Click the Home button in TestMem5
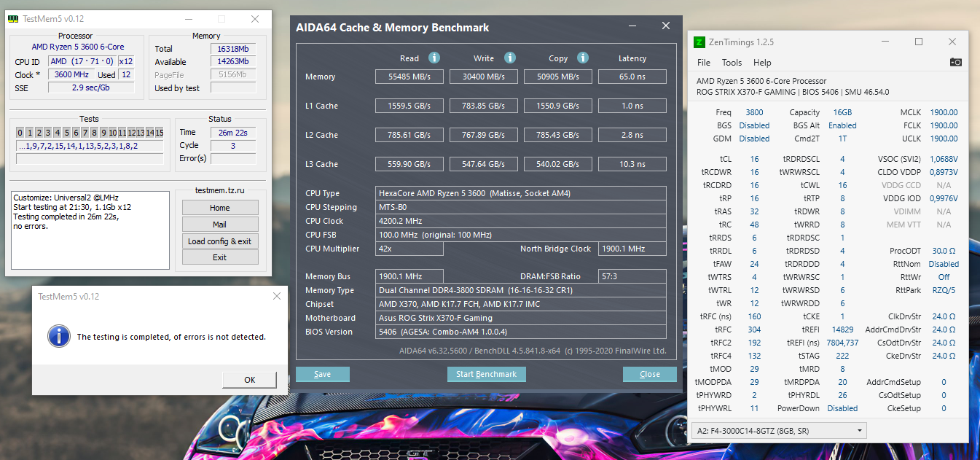980x460 pixels. pos(220,208)
